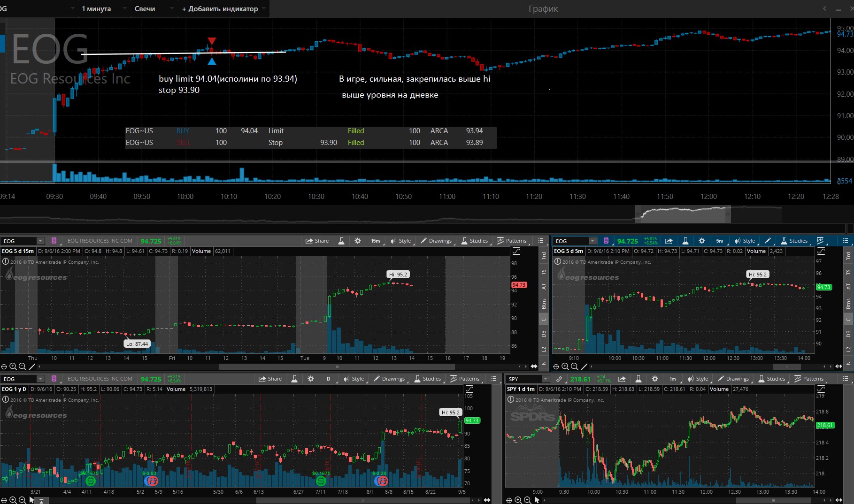Click share arrow icon in EOG 5m chart
Viewport: 854px width, 504px height.
(x=669, y=241)
